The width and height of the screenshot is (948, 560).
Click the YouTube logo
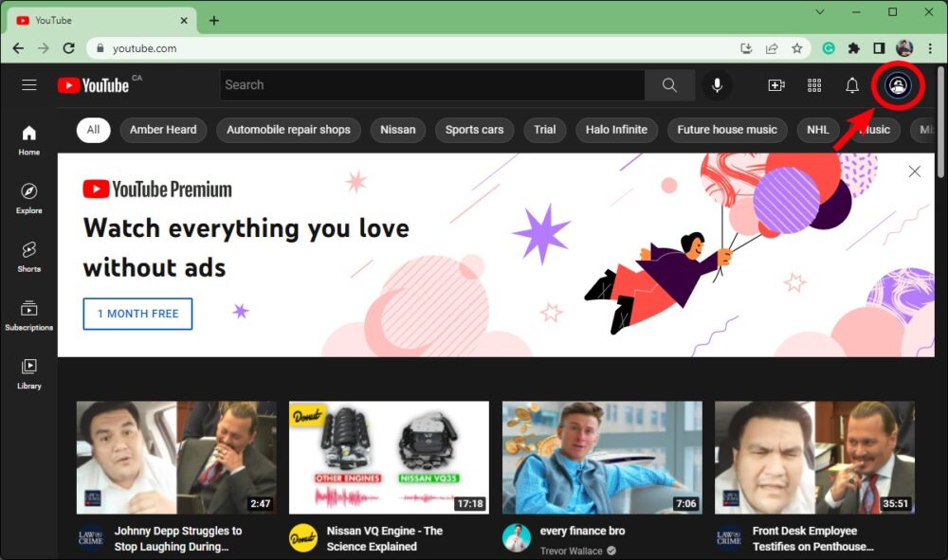click(x=93, y=85)
